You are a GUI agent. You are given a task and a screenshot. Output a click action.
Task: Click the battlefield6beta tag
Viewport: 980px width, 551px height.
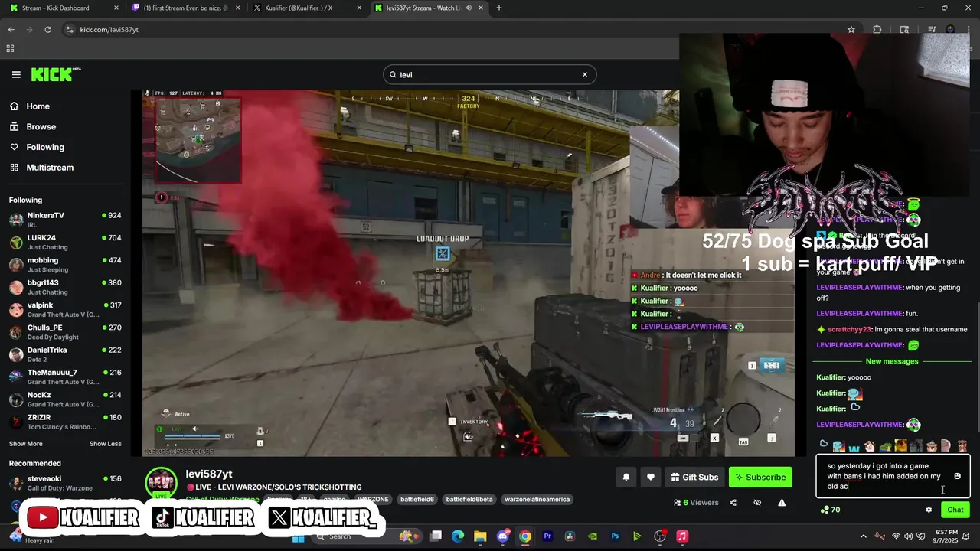(x=469, y=500)
